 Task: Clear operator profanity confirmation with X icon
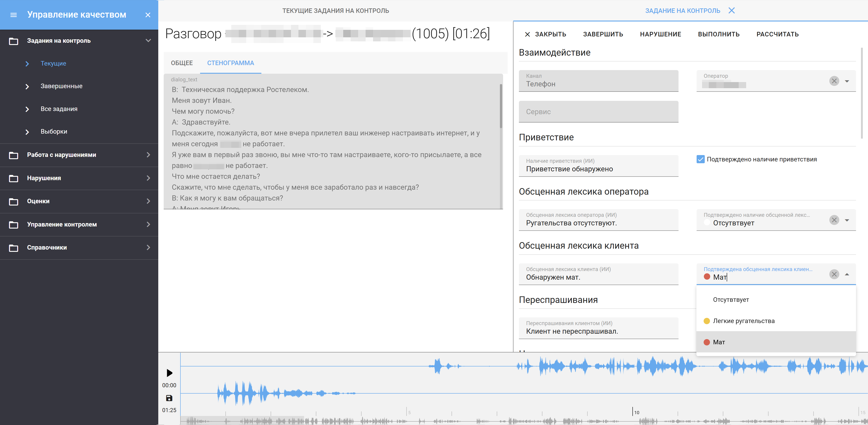[834, 220]
